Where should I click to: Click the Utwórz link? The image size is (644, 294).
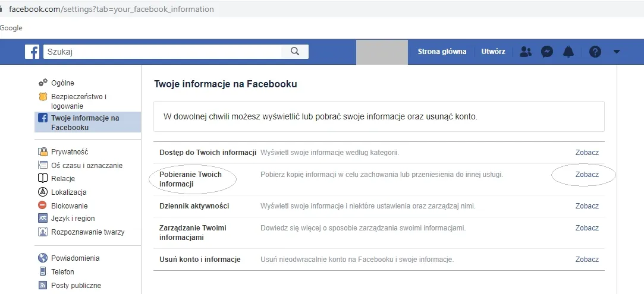(494, 52)
